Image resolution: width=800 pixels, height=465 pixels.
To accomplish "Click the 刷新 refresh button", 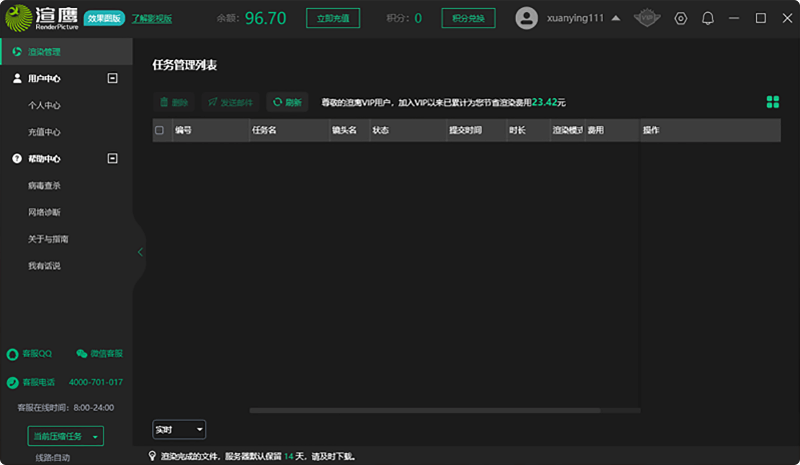I will click(286, 102).
